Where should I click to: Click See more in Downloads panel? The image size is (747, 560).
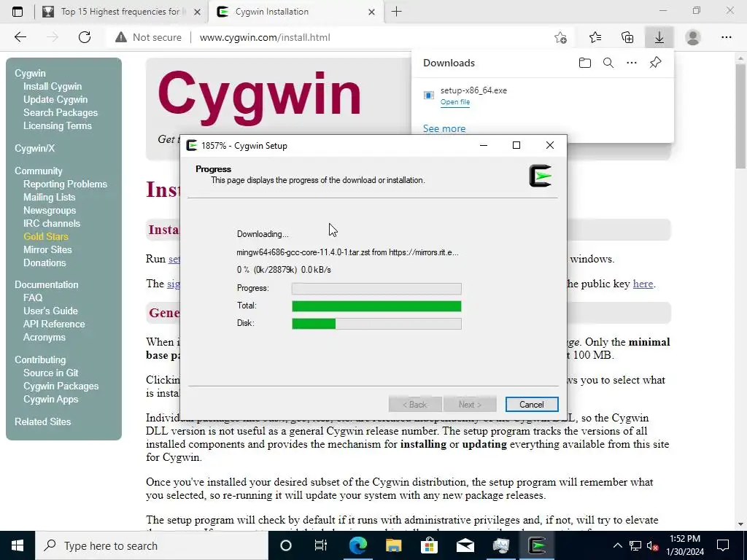444,128
